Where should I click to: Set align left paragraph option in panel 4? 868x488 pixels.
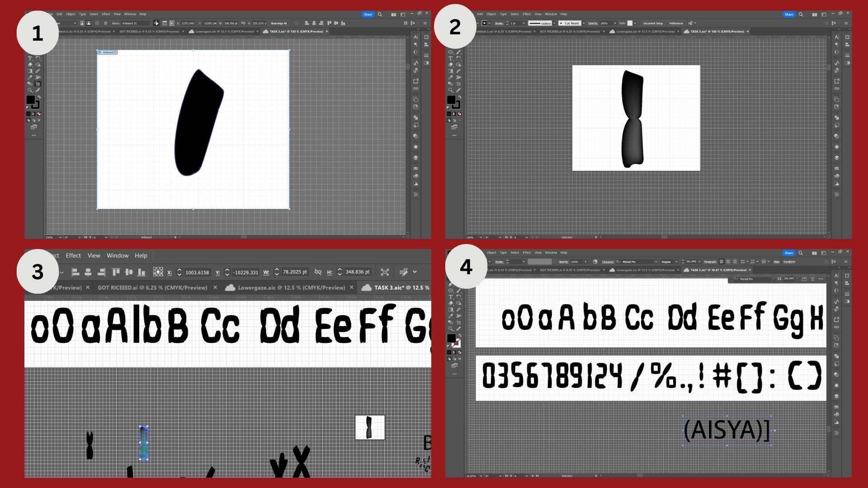coord(722,262)
